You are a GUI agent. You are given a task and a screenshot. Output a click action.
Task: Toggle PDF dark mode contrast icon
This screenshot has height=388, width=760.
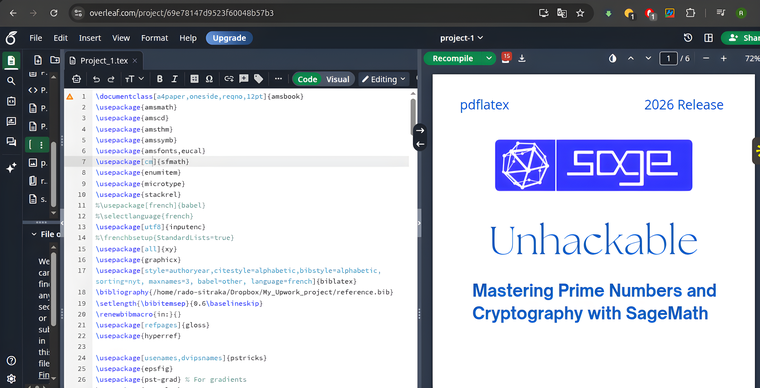613,59
